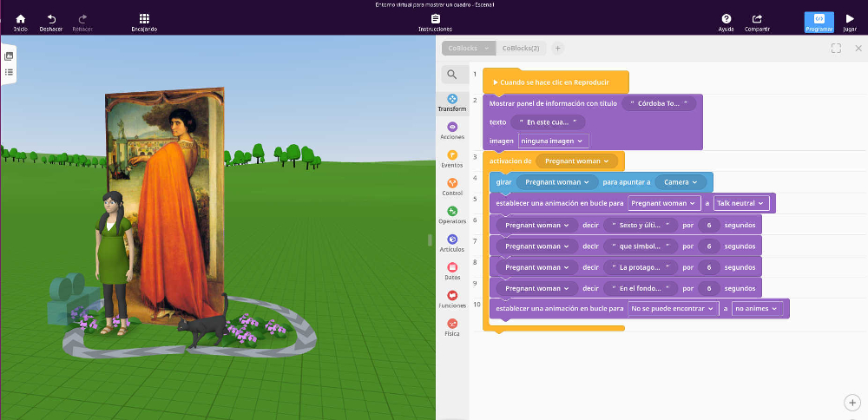Open the Física block category
868x420 pixels.
(451, 326)
